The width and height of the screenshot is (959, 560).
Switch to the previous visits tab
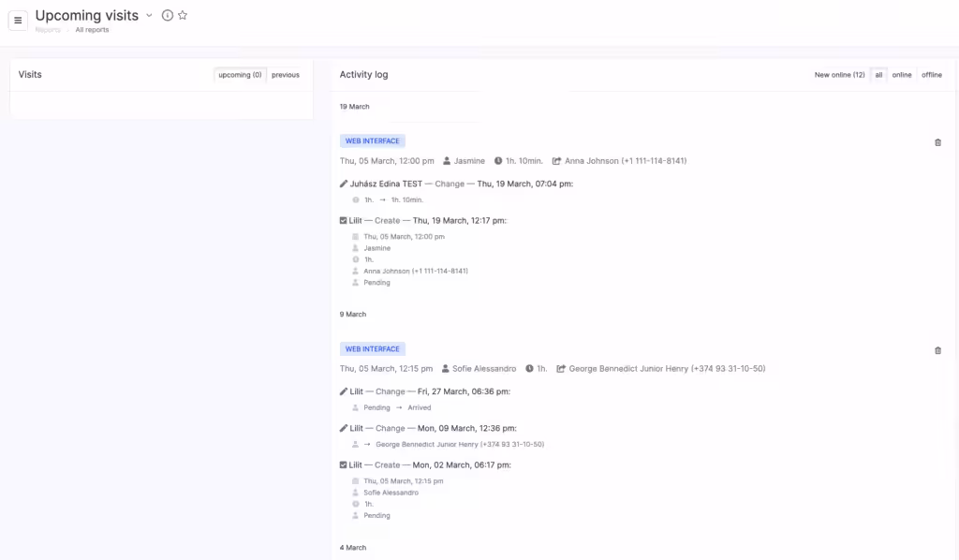pos(286,75)
